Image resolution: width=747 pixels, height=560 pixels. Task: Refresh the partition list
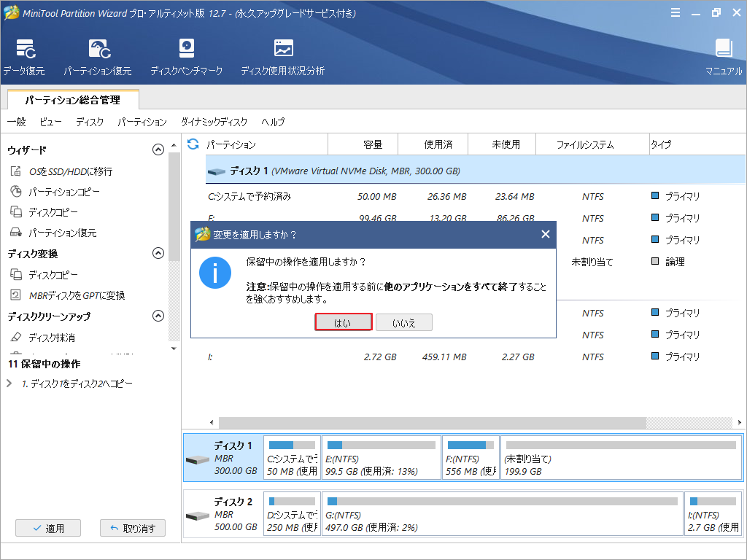coord(191,144)
